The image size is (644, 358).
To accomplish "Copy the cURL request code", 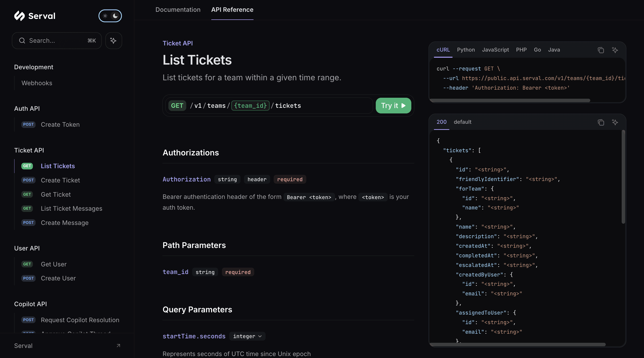I will (601, 50).
